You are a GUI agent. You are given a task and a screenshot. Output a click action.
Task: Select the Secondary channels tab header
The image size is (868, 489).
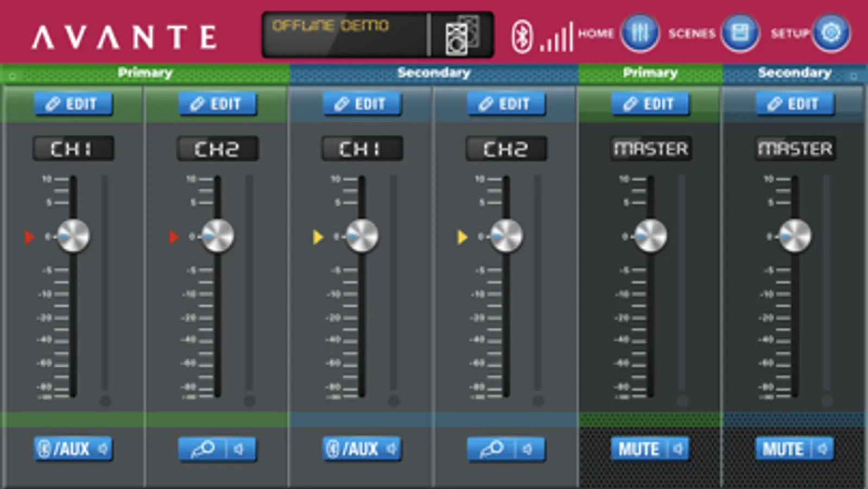(434, 73)
